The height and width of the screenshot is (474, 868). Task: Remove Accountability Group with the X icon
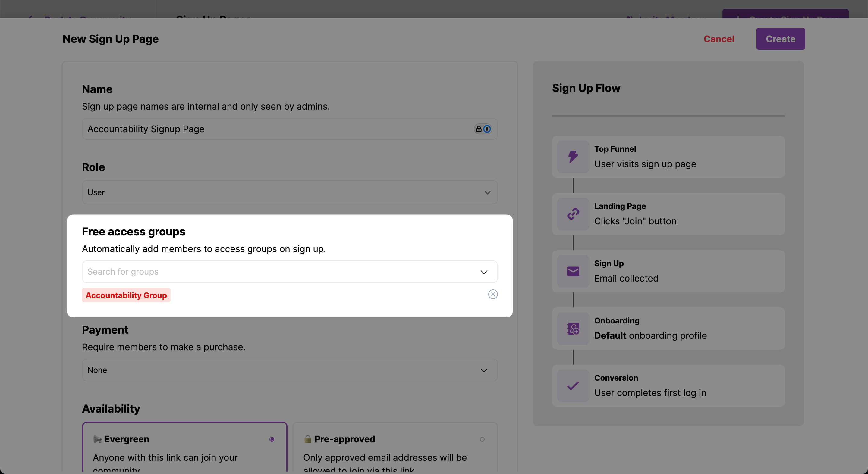tap(493, 294)
